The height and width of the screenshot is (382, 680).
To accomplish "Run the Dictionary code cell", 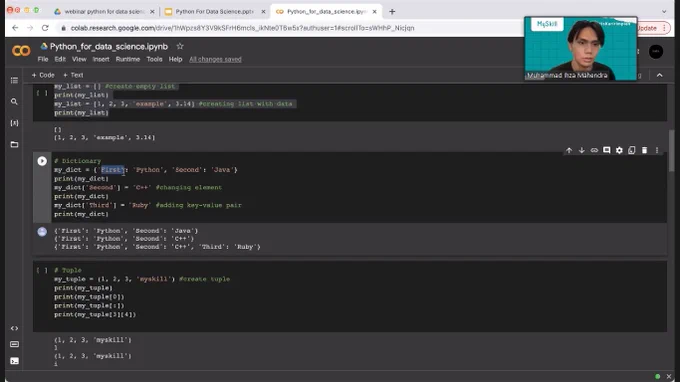I will pyautogui.click(x=42, y=161).
